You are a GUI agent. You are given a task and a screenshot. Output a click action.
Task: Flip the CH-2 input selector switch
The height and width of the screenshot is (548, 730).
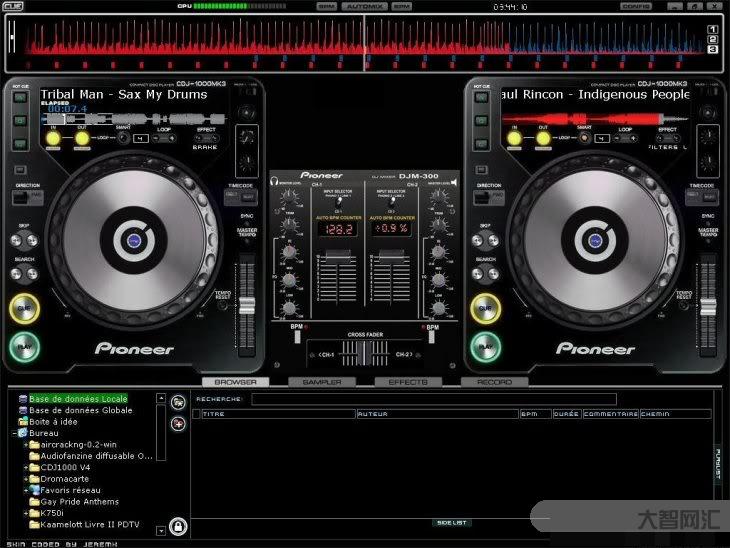tap(392, 203)
